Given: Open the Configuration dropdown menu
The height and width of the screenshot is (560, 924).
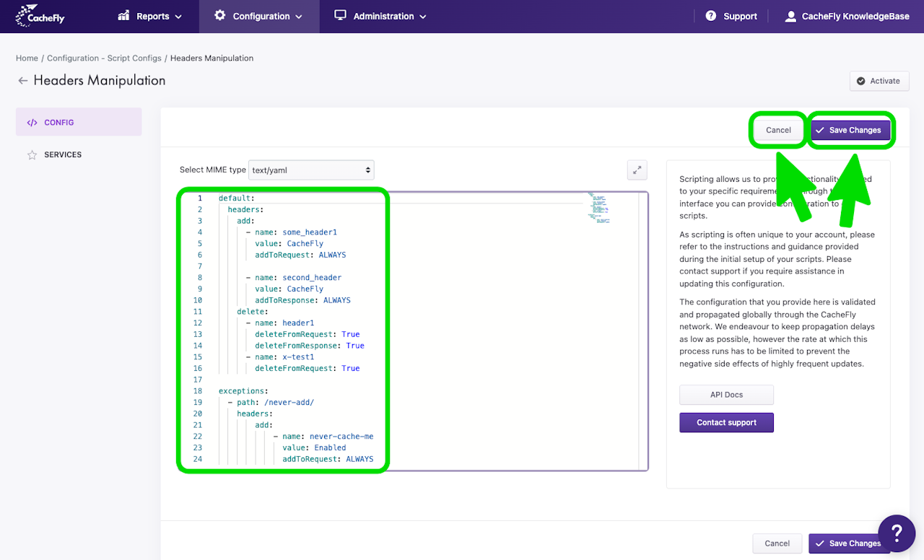Looking at the screenshot, I should coord(258,16).
